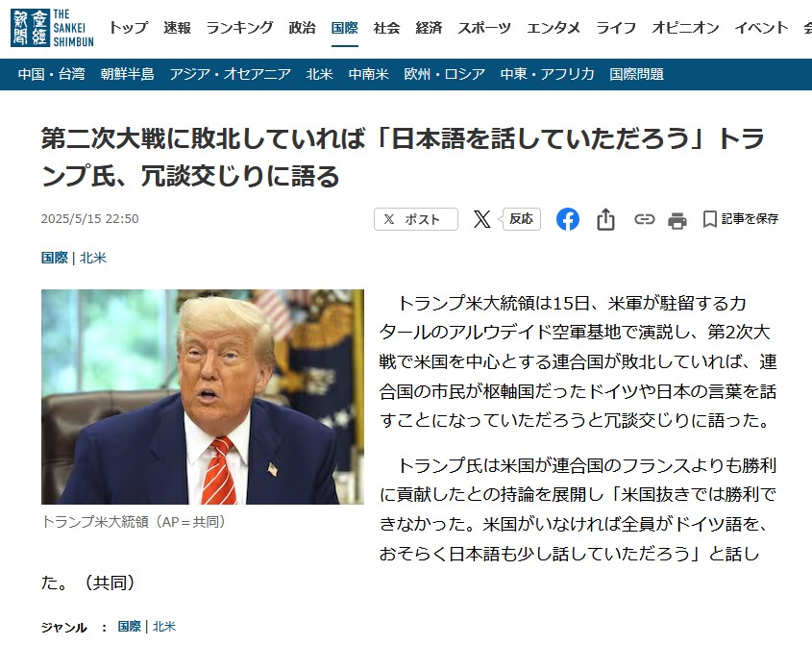The height and width of the screenshot is (645, 812).
Task: Select 中東・アフリカ subcategory
Action: point(548,74)
